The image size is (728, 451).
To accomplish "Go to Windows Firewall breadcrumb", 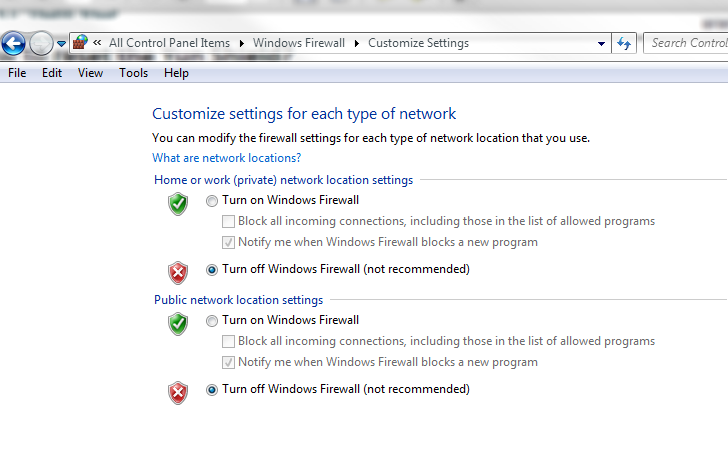I will [299, 43].
